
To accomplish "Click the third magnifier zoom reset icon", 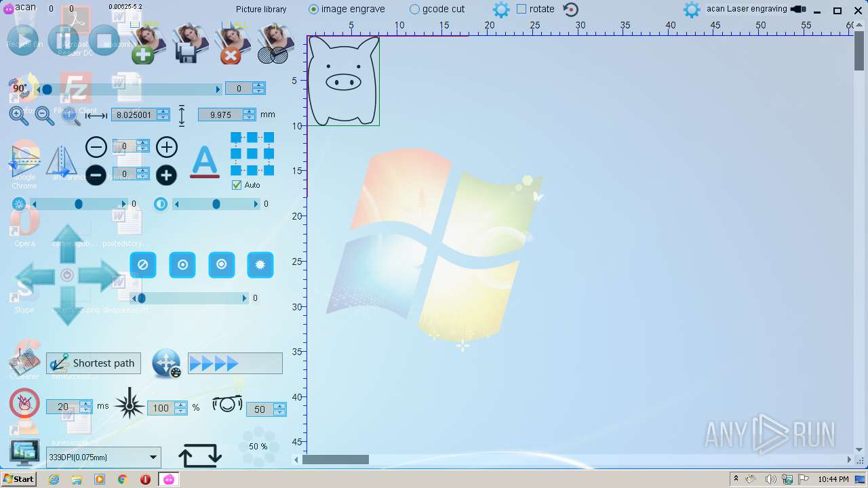I will click(70, 115).
